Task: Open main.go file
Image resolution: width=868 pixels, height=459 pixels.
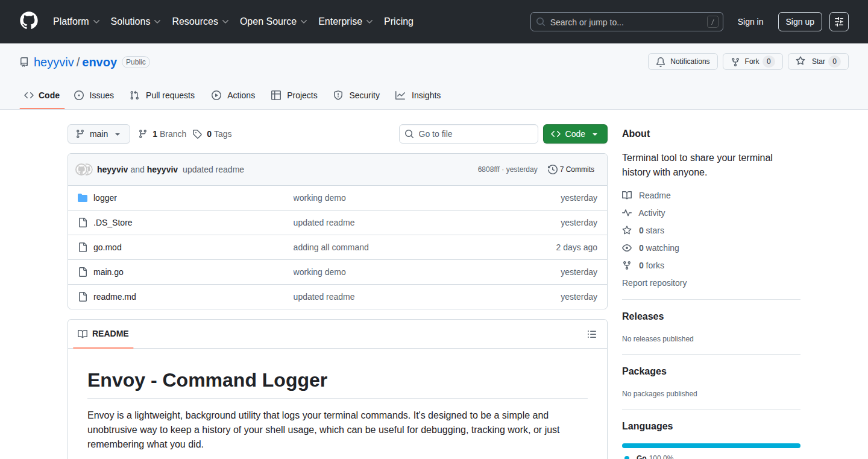Action: (108, 272)
